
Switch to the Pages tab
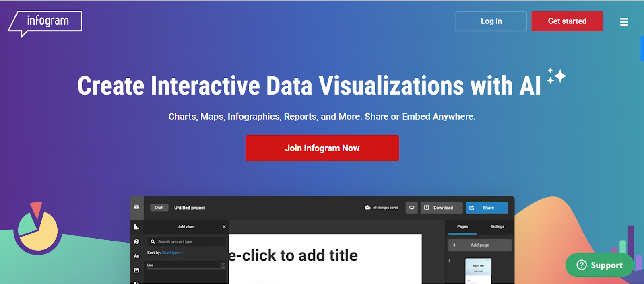pyautogui.click(x=462, y=226)
